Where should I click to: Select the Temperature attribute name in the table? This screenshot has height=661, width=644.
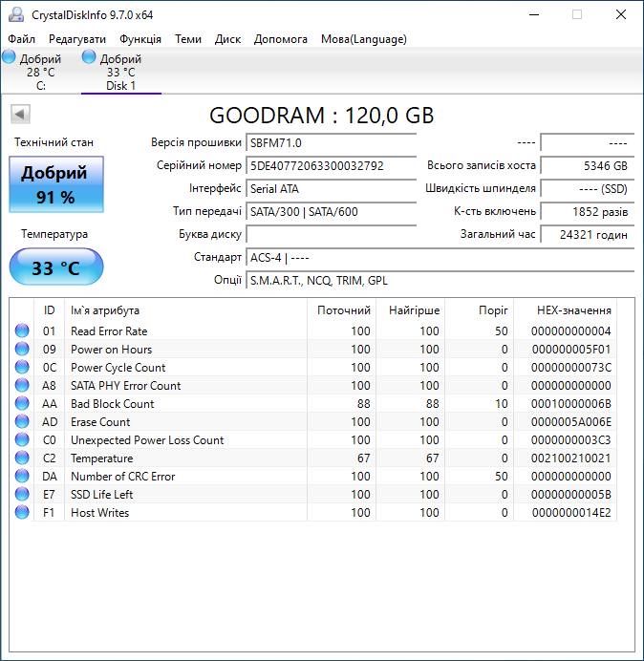[101, 458]
